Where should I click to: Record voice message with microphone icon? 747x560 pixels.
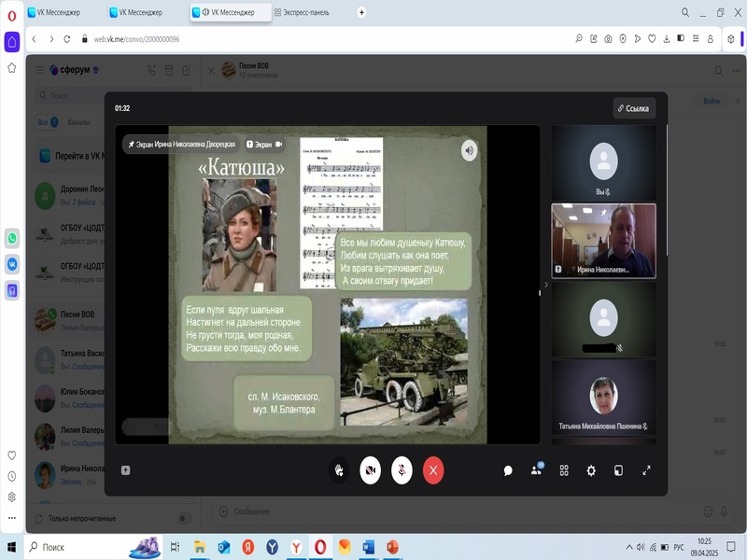point(724,511)
